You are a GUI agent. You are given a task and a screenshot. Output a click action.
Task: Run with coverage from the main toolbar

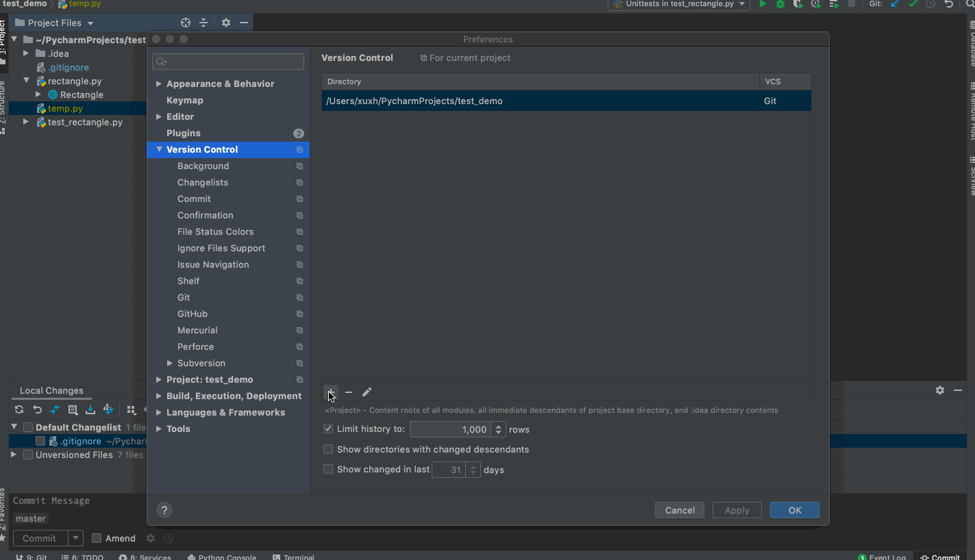pos(798,4)
